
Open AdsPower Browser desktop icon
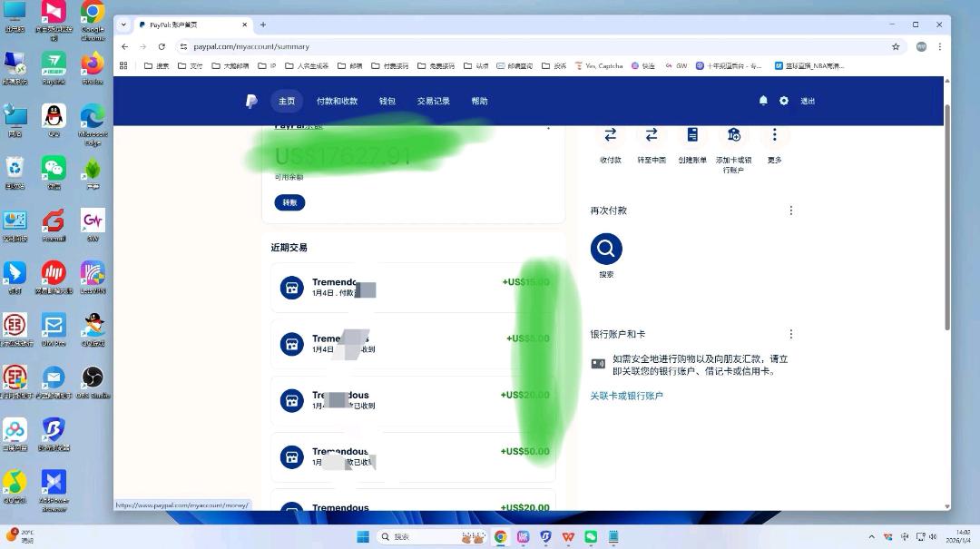tap(54, 491)
